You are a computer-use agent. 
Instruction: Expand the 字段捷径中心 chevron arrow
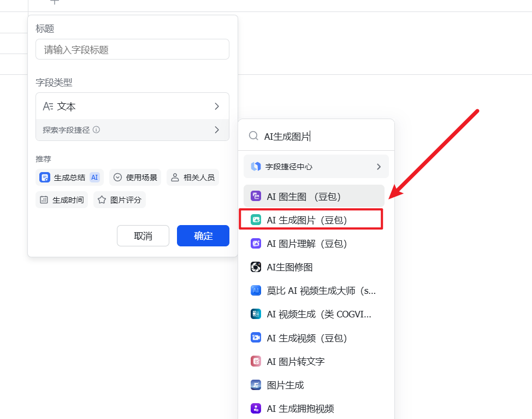click(x=379, y=167)
